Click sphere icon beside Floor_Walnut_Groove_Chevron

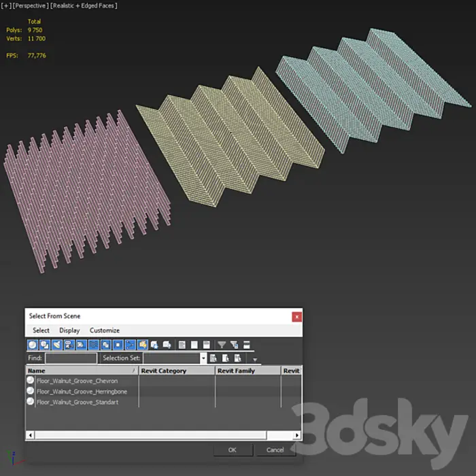pyautogui.click(x=31, y=380)
